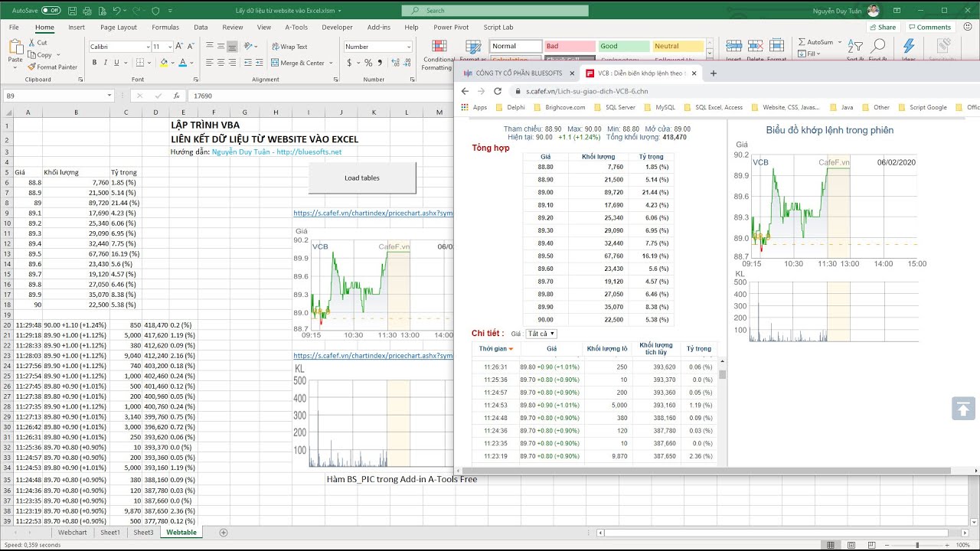Screen dimensions: 980x551
Task: Expand the Name Box dropdown arrow
Action: 109,96
